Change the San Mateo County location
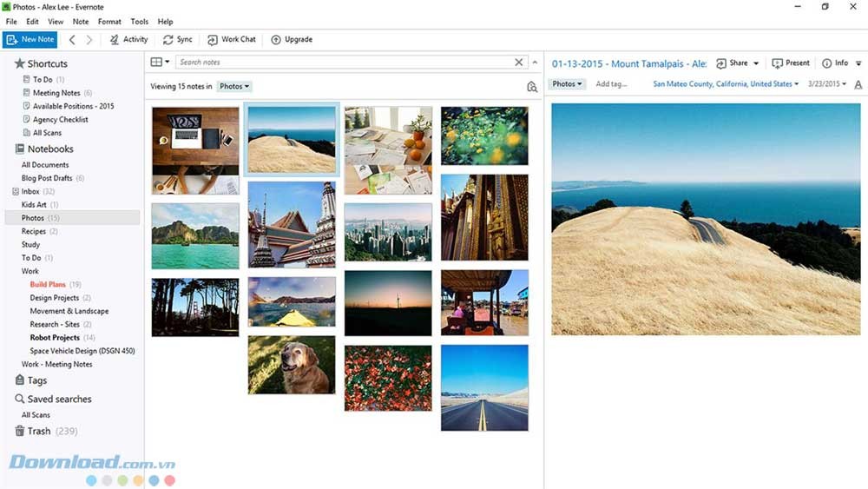The image size is (868, 489). pyautogui.click(x=726, y=84)
